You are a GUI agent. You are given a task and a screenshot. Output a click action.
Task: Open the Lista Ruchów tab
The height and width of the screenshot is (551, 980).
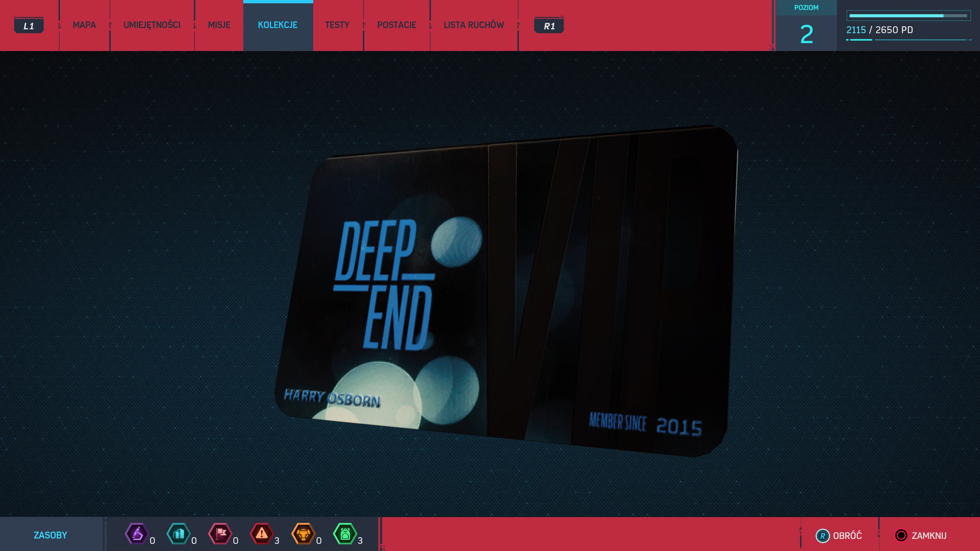474,25
